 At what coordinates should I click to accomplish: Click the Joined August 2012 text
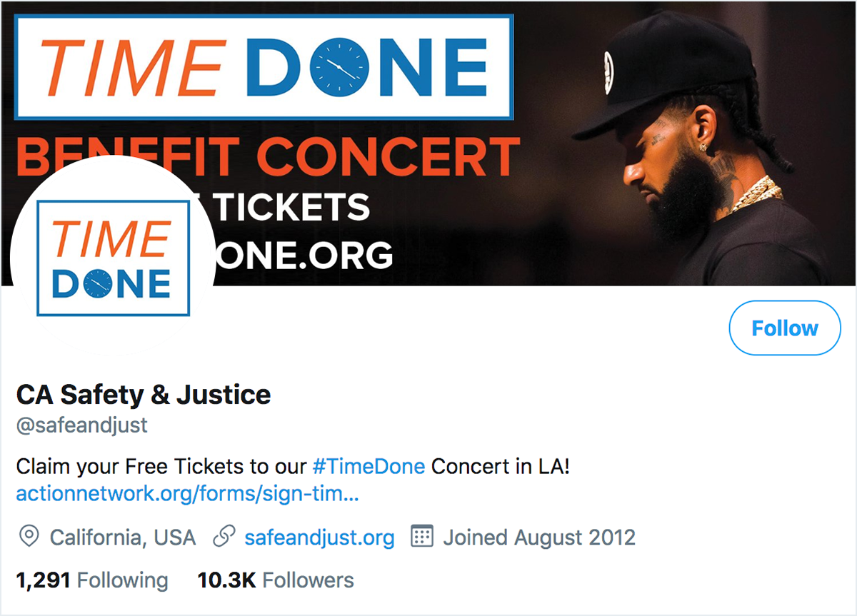pos(539,537)
